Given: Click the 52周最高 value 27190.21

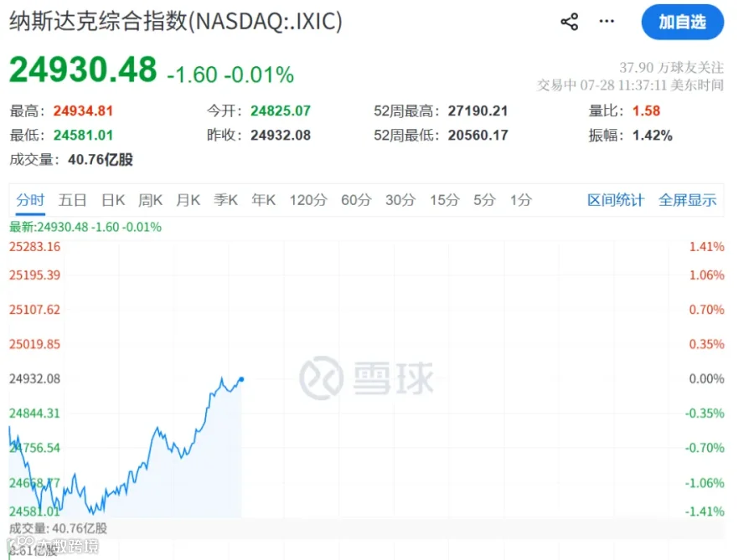Looking at the screenshot, I should tap(478, 111).
